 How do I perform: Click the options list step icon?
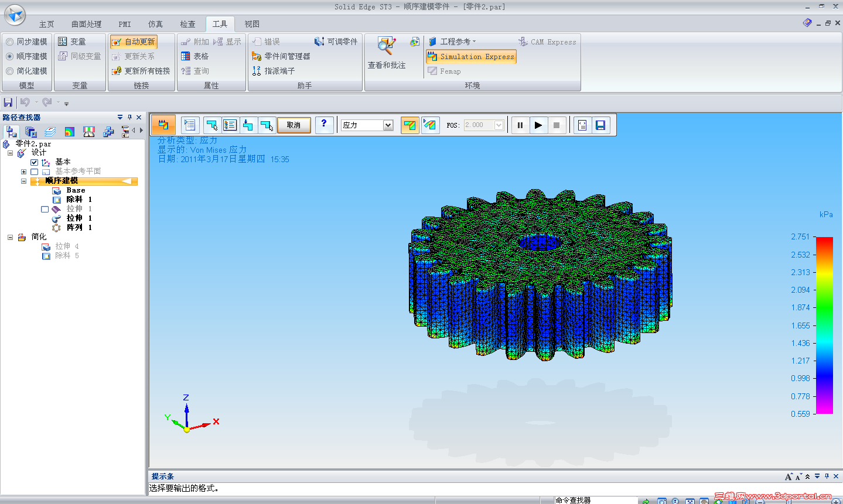pyautogui.click(x=230, y=125)
